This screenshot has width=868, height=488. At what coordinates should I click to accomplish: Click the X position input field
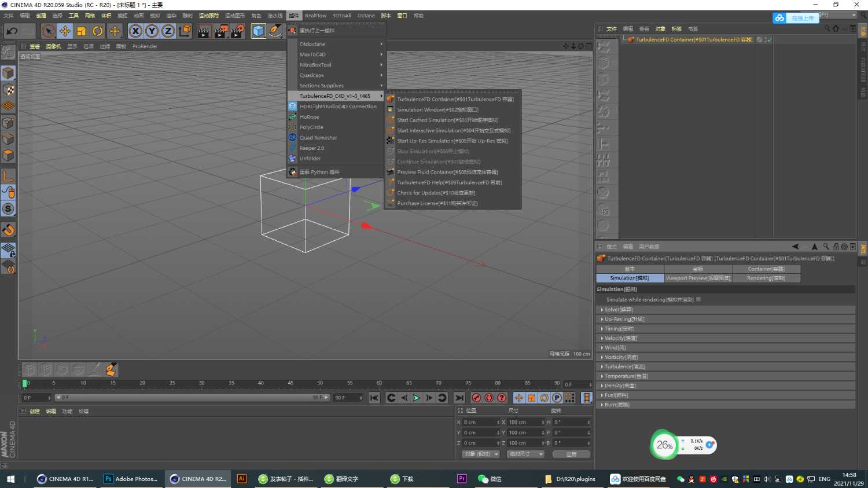[481, 422]
